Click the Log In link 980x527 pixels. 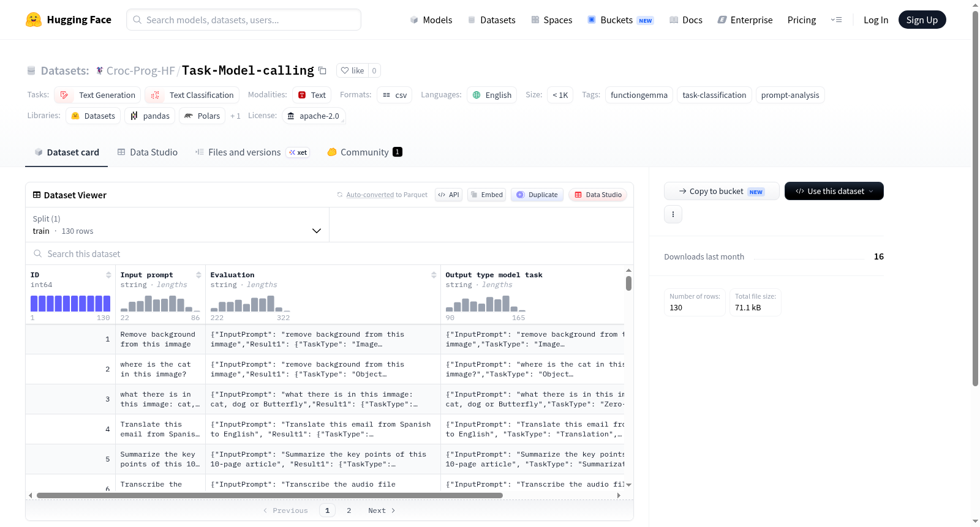[x=876, y=20]
